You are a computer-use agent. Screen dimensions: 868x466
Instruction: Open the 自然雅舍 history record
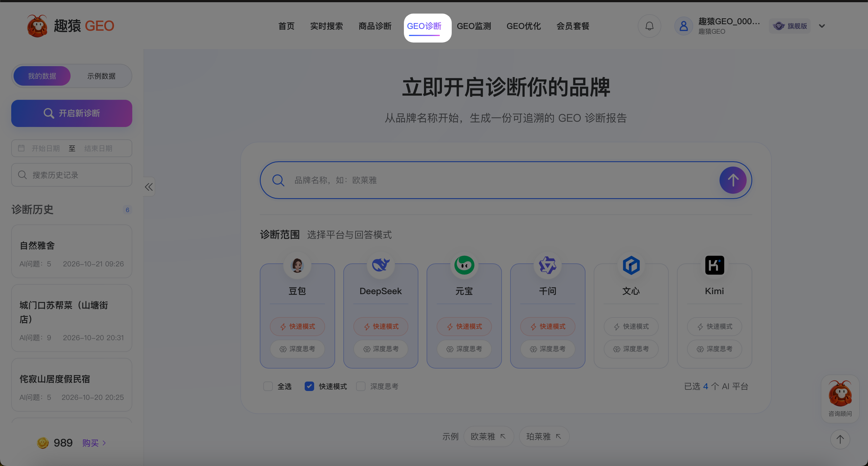(72, 251)
